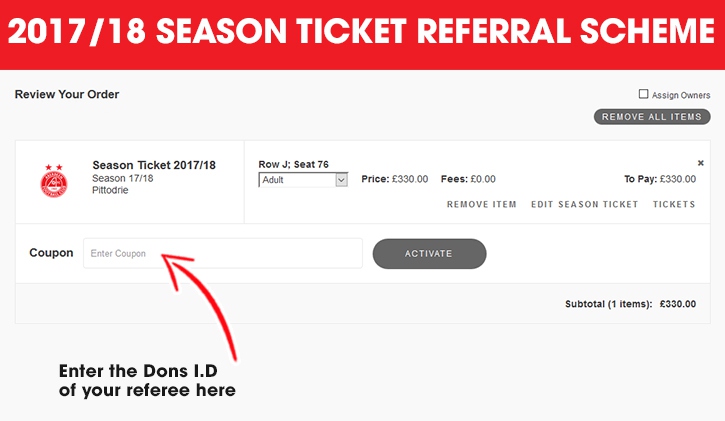Click the dropdown arrow beside Adult

[x=341, y=180]
